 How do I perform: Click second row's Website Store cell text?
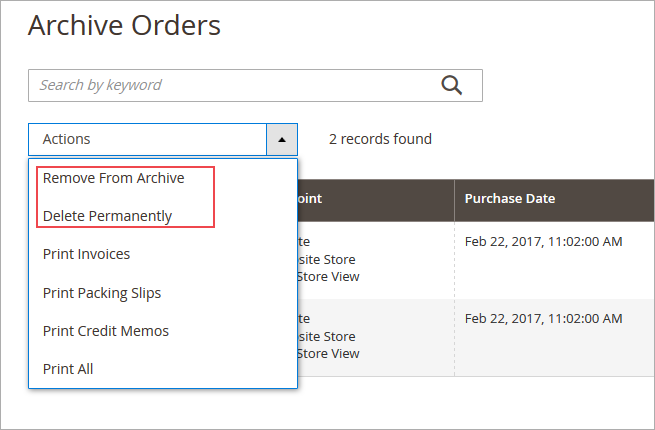point(327,336)
